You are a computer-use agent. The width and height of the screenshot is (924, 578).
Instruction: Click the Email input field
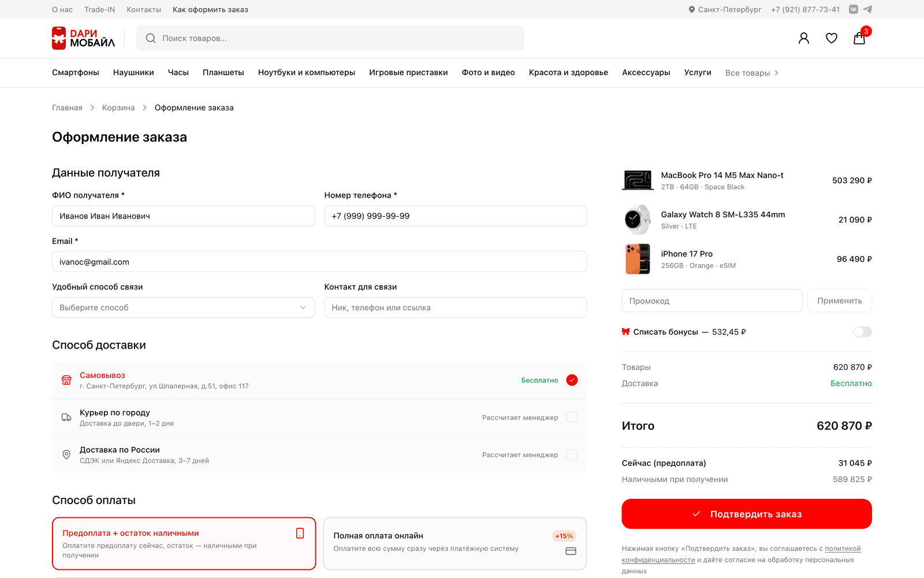(x=319, y=262)
